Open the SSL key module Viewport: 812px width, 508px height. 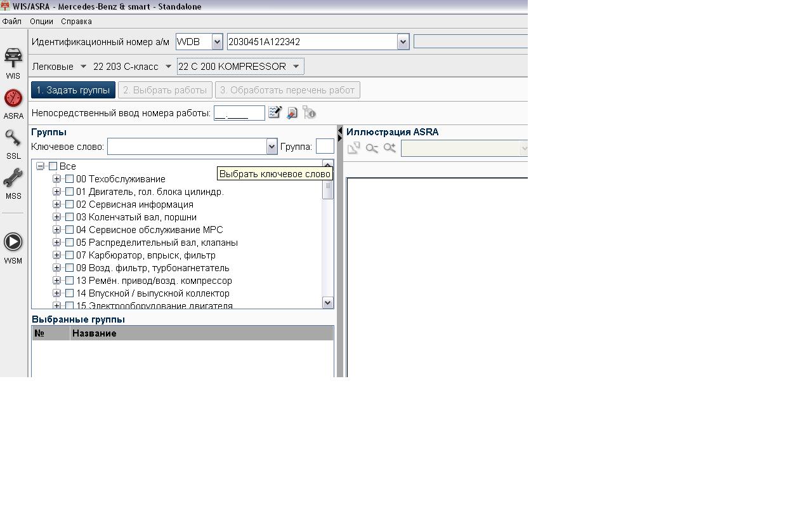point(13,144)
